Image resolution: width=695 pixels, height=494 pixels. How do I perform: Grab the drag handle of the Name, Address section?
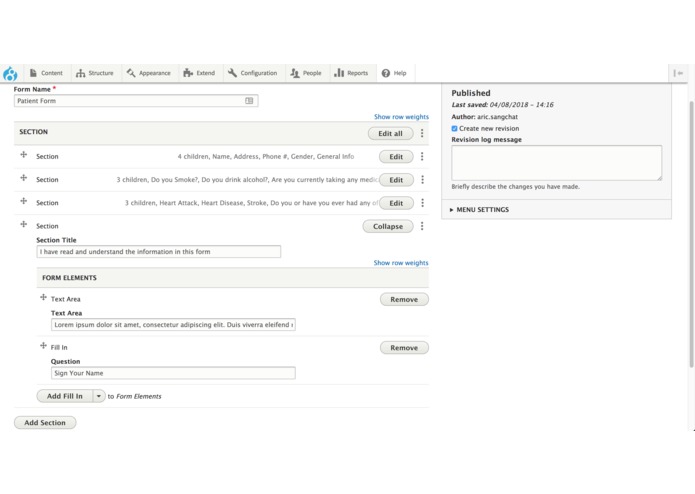click(x=24, y=155)
